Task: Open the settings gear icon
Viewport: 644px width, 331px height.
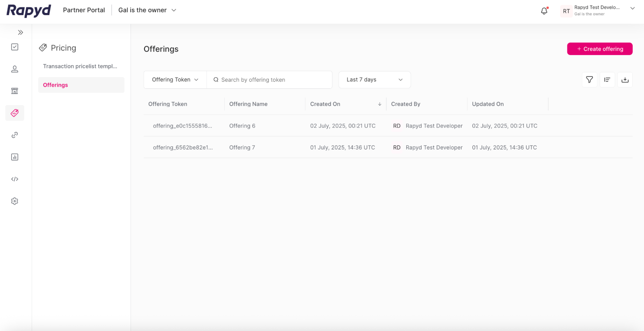Action: click(14, 201)
